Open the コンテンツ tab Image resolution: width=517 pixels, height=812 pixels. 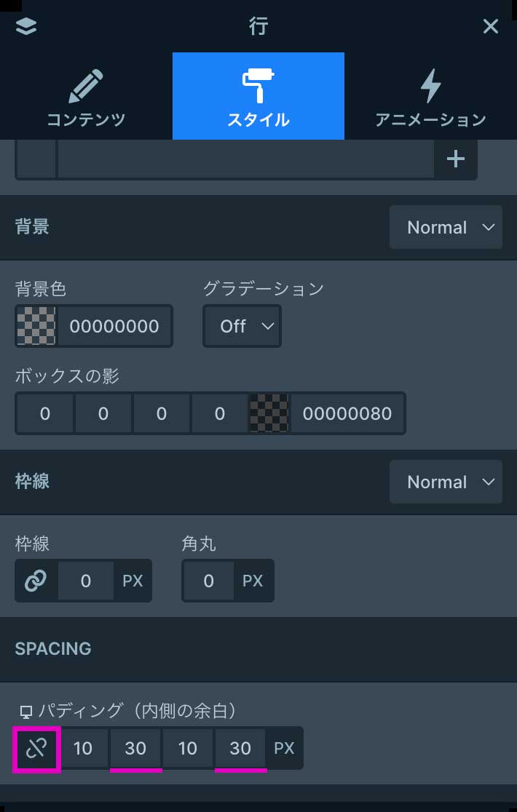(86, 97)
